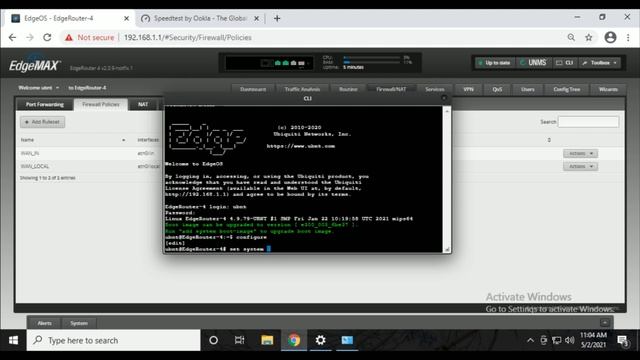Open the Wizards tab
Viewport: 640px width, 360px height.
point(608,89)
